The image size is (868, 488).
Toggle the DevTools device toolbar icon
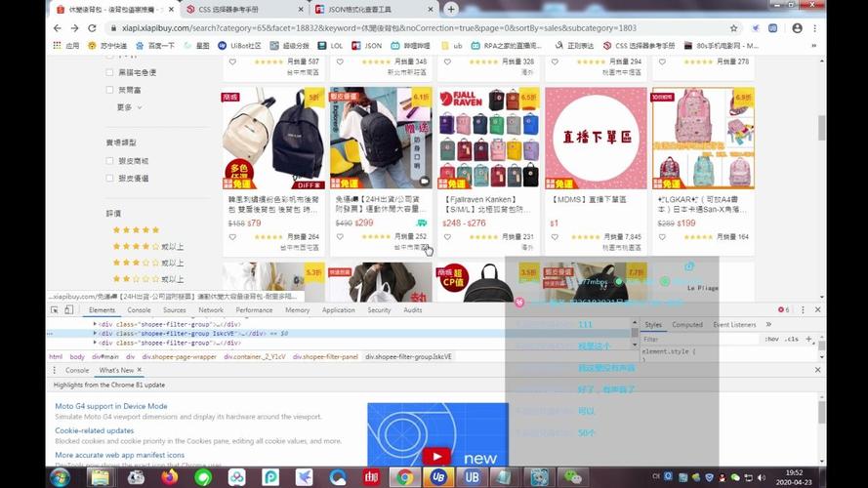click(x=68, y=309)
